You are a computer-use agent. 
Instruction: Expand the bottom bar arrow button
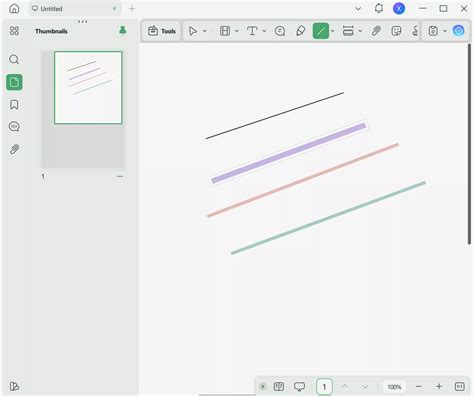tap(263, 387)
